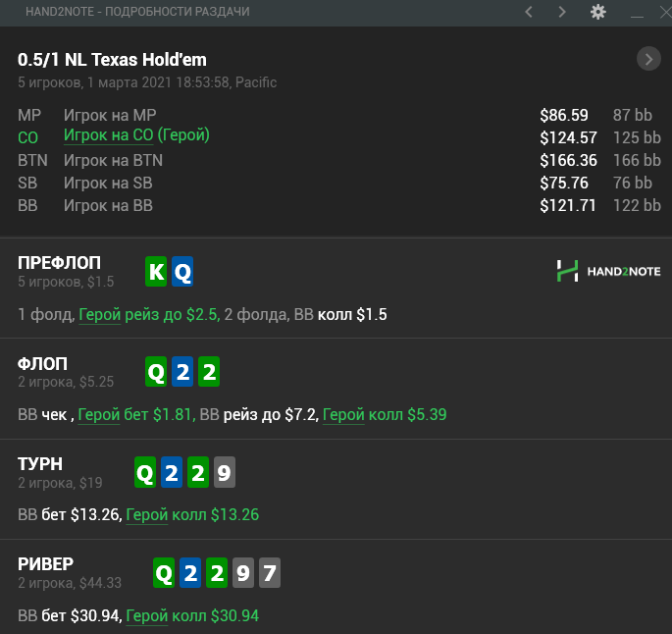Click the BTN position label

pos(32,160)
